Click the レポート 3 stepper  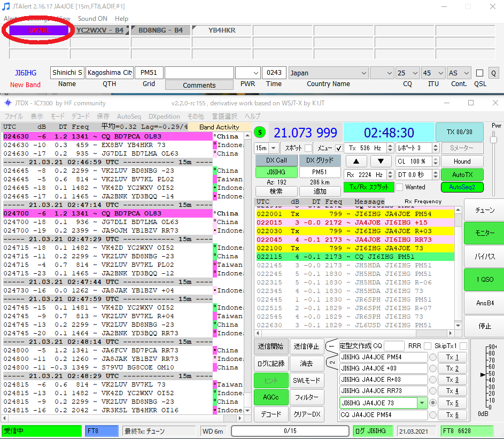pos(435,148)
